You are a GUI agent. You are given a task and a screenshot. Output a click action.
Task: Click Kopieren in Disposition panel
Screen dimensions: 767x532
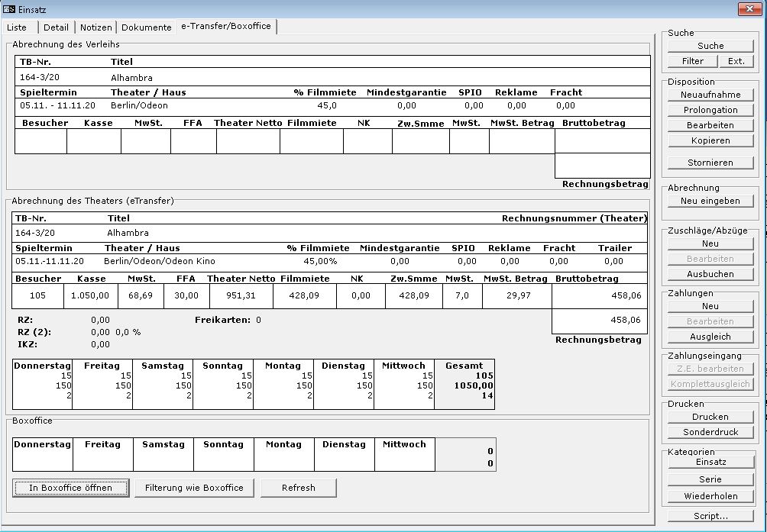(x=710, y=140)
